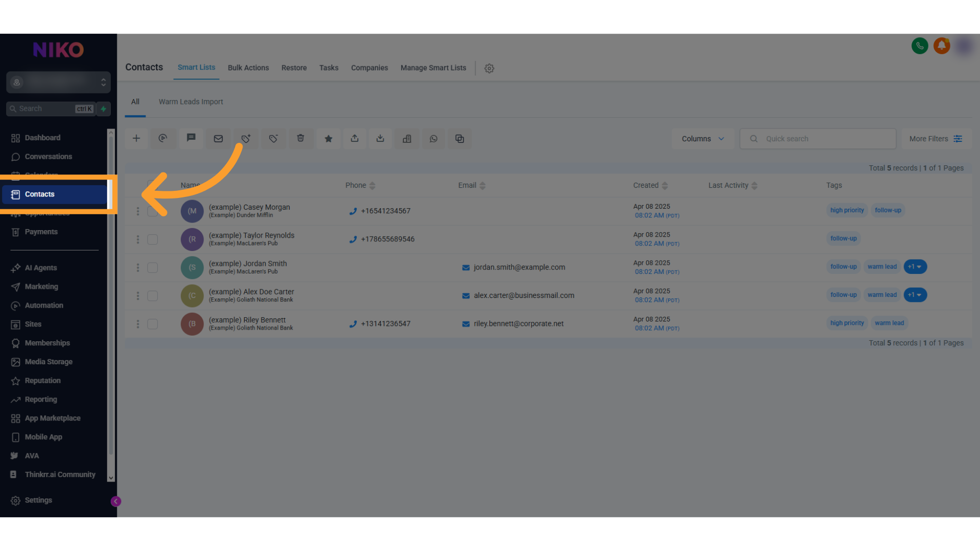Open the More Filters button
This screenshot has height=551, width=980.
(x=935, y=139)
